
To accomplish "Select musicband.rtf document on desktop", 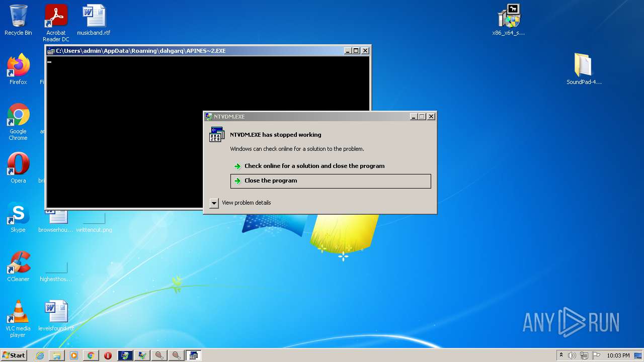I will [94, 21].
